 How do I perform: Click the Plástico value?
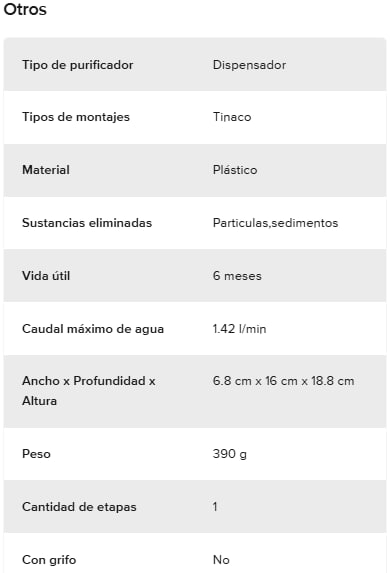235,170
